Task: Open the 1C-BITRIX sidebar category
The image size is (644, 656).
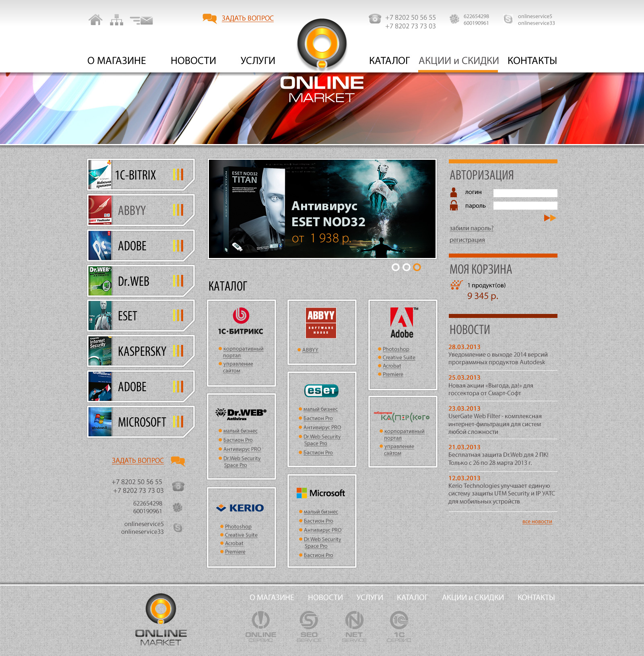Action: [x=141, y=175]
